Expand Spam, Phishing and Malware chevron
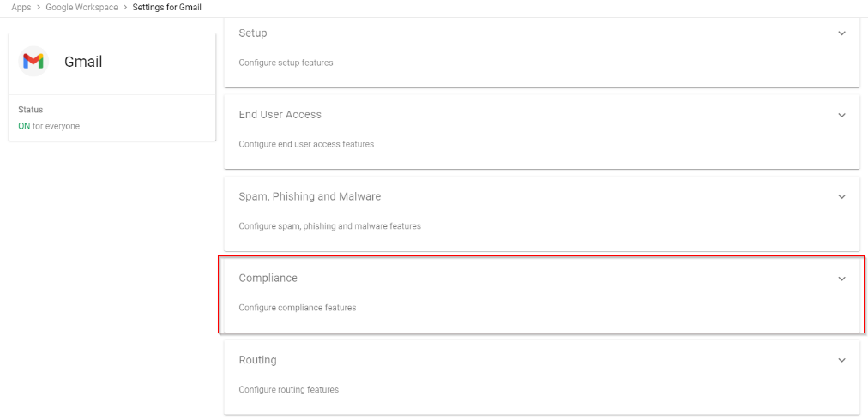Viewport: 868px width, 420px height. [841, 196]
